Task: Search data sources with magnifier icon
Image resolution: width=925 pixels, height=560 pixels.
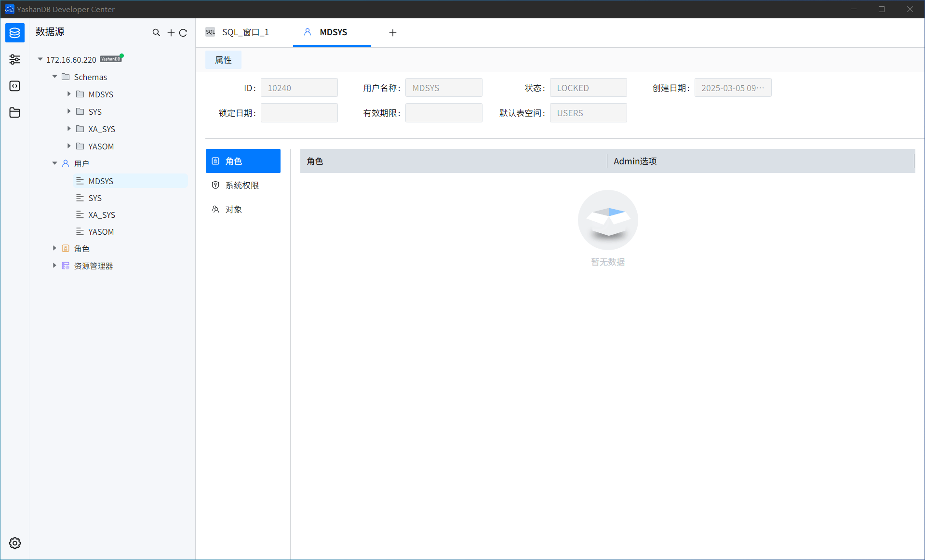Action: (x=156, y=33)
